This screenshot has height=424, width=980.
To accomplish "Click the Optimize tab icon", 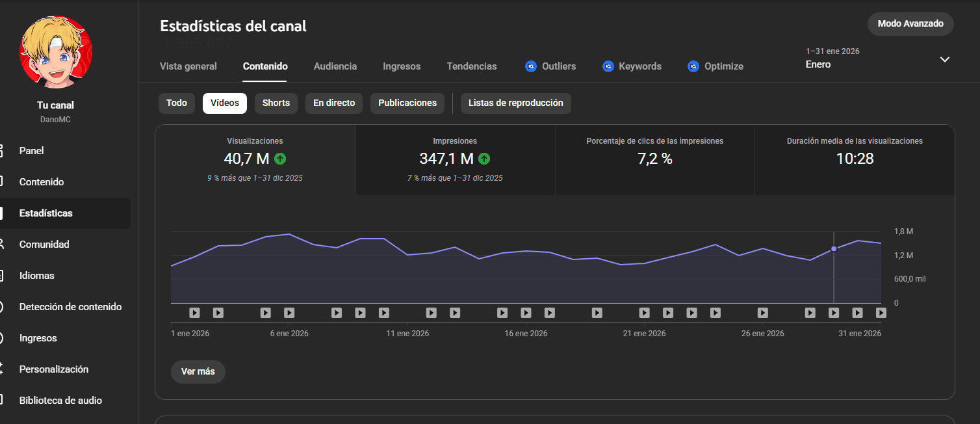I will 693,66.
